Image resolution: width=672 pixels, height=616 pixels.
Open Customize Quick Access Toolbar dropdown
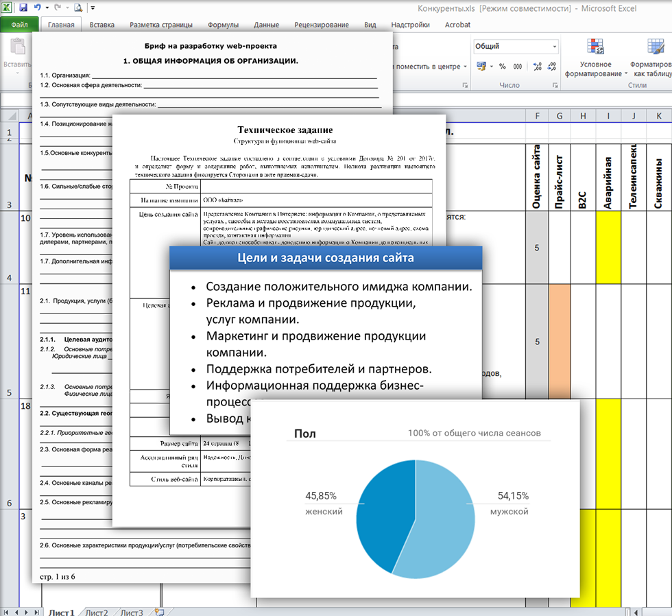(93, 8)
